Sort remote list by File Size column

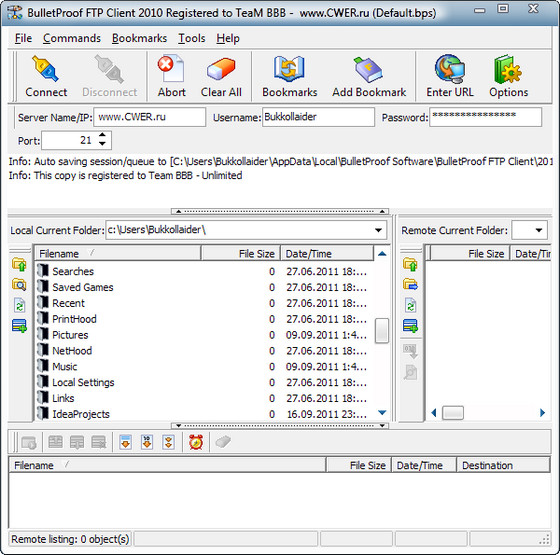470,254
